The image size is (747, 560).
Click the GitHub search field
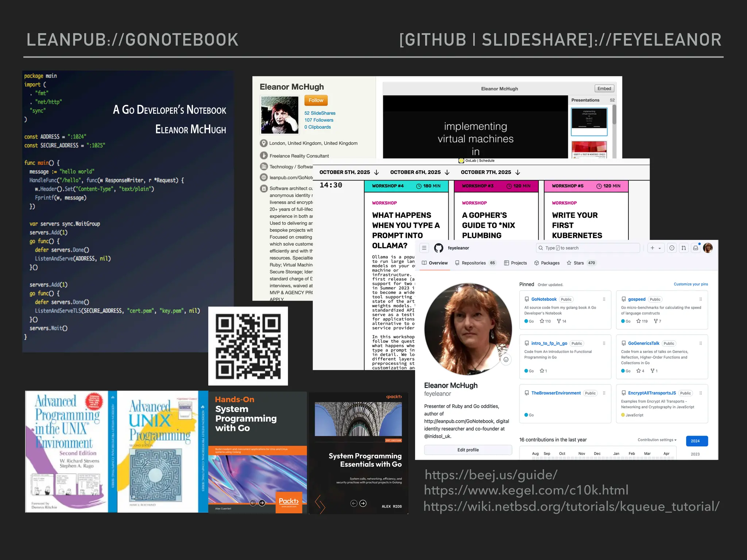click(x=588, y=248)
